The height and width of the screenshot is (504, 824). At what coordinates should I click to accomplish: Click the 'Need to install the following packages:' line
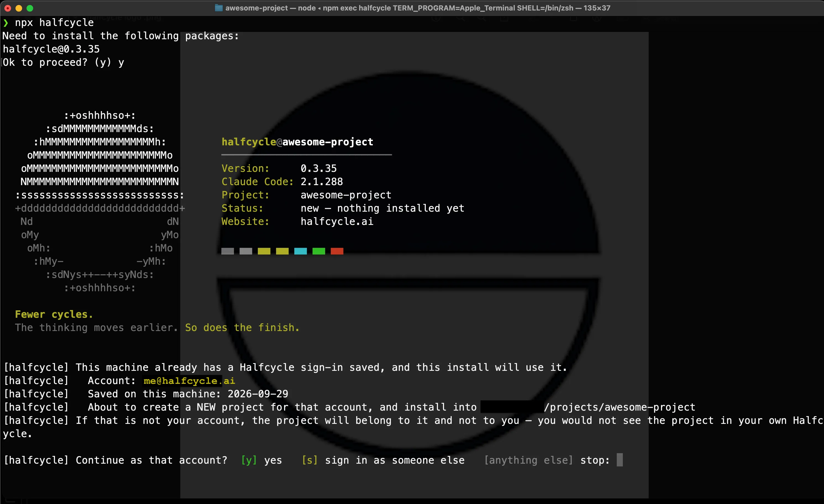coord(121,36)
